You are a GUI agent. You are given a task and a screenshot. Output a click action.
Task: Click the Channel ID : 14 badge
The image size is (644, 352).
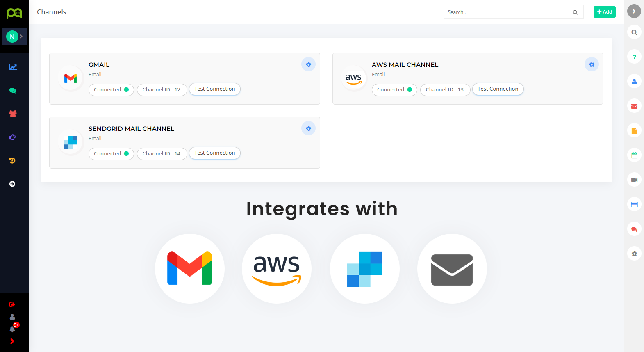tap(162, 154)
